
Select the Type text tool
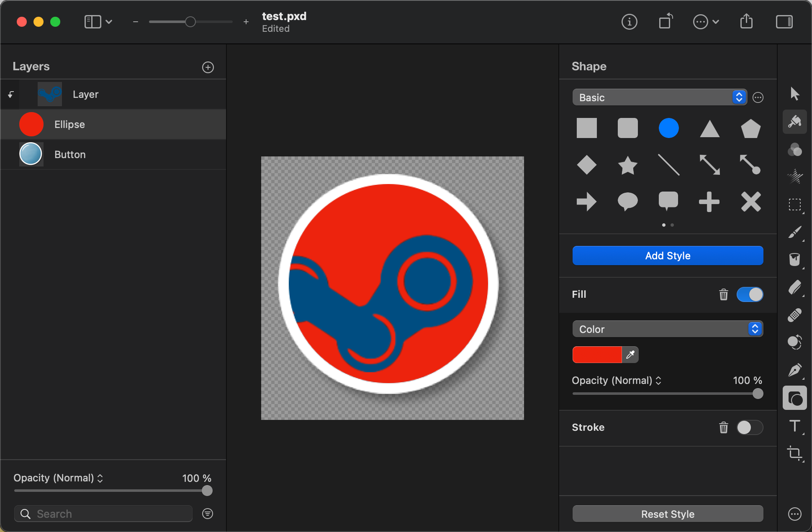tap(795, 426)
